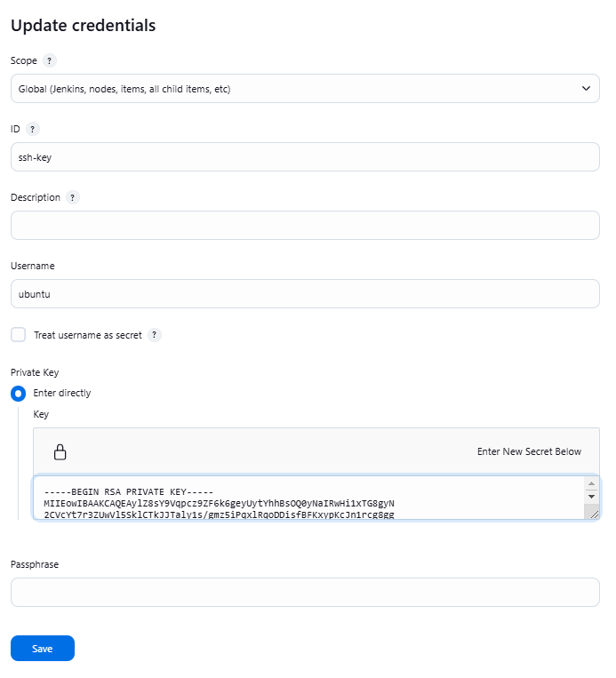The width and height of the screenshot is (616, 678).
Task: Click into the empty Description field
Action: tap(305, 226)
